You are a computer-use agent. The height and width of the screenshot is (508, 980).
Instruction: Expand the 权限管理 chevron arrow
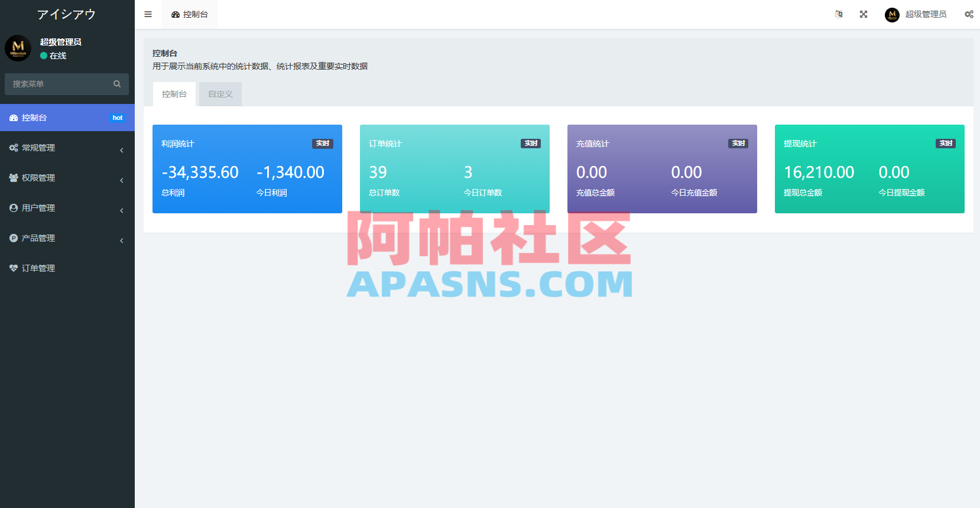click(x=122, y=180)
